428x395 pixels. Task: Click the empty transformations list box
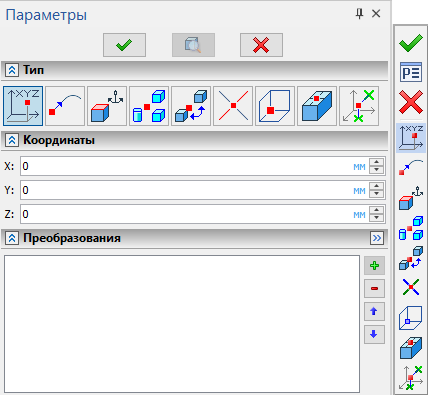[x=182, y=324]
